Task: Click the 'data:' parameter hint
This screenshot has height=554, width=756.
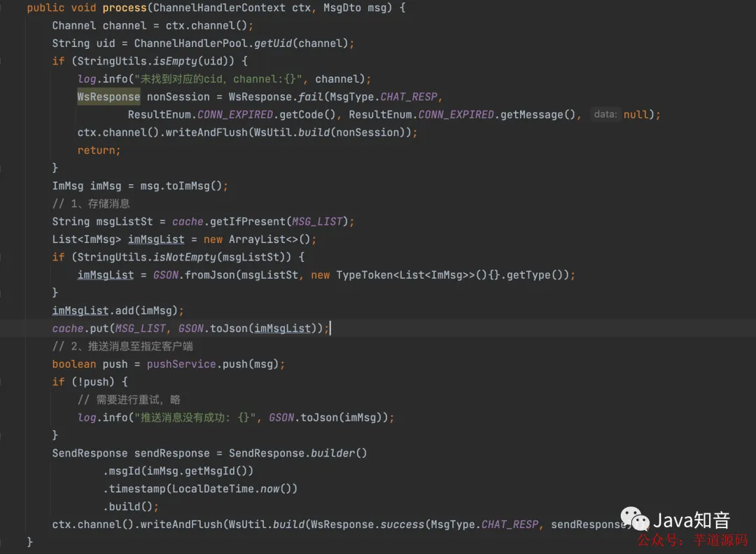Action: (605, 114)
